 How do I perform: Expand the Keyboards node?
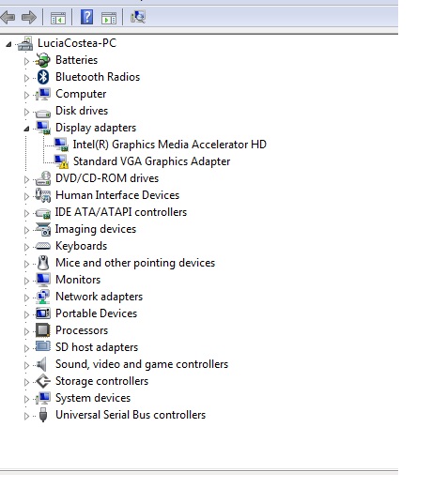(x=26, y=247)
